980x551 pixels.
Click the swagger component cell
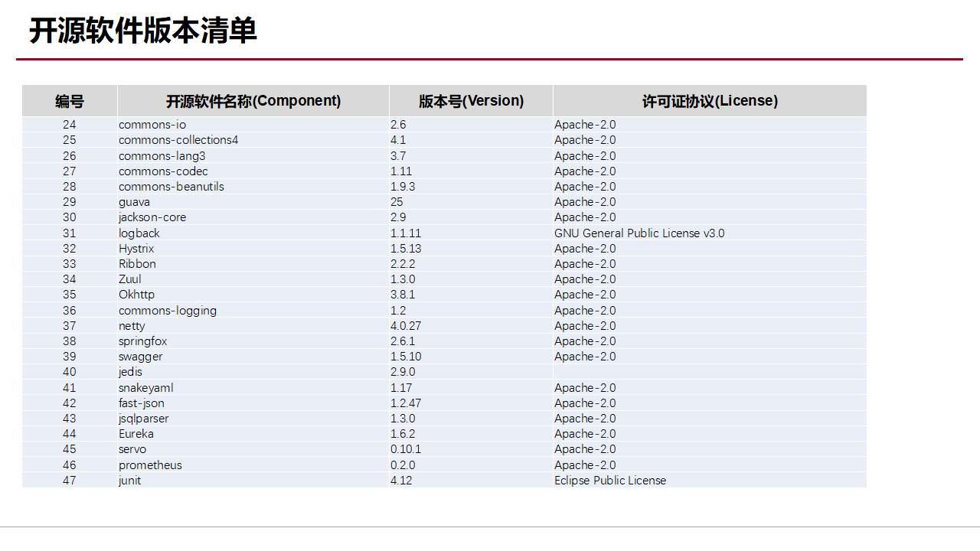point(253,357)
